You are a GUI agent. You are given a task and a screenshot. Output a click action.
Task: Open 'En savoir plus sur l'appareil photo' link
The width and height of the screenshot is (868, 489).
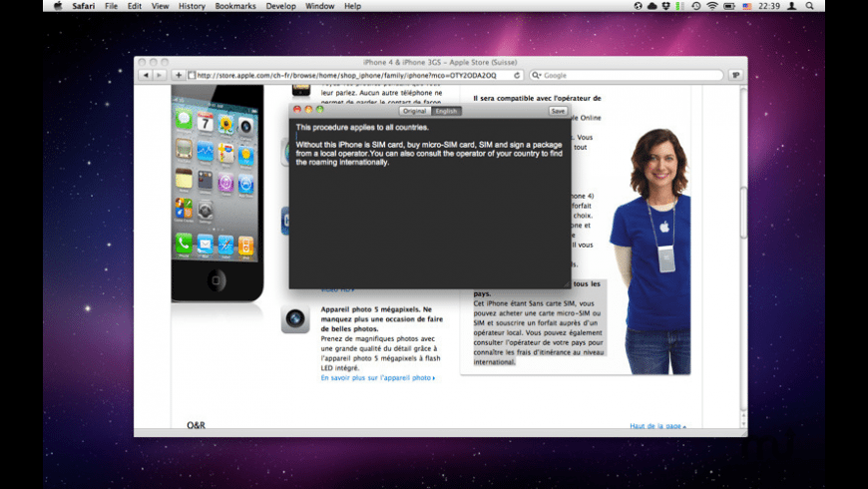[377, 377]
